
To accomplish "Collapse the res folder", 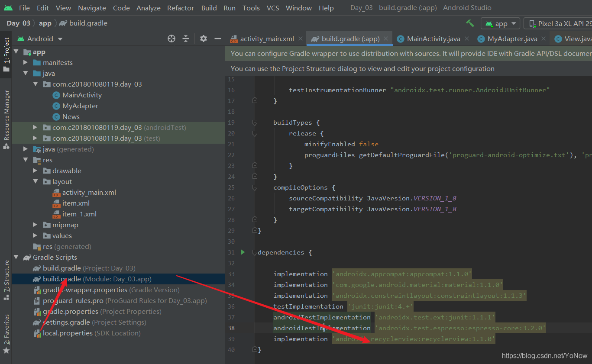I will point(26,160).
